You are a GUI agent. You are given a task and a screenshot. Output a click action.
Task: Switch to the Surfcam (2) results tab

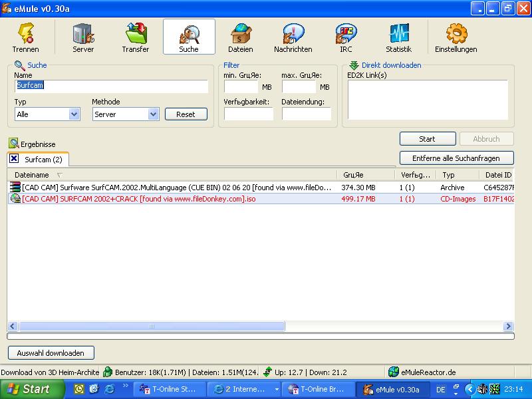[38, 159]
